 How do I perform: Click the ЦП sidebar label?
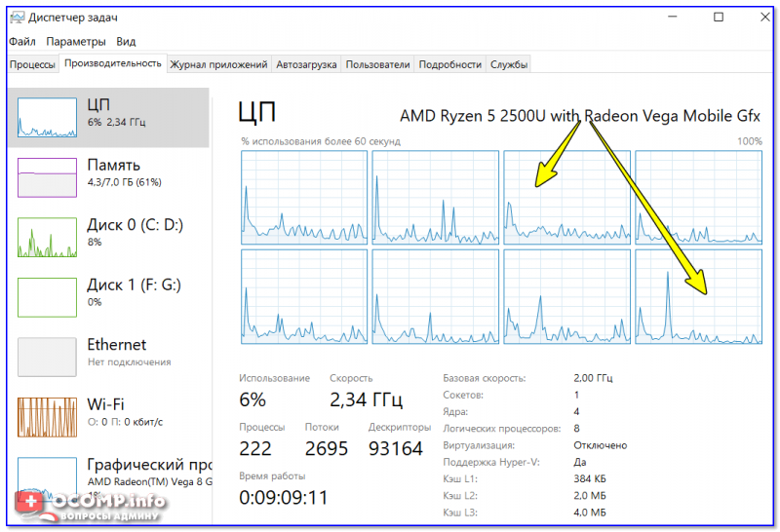coord(98,105)
